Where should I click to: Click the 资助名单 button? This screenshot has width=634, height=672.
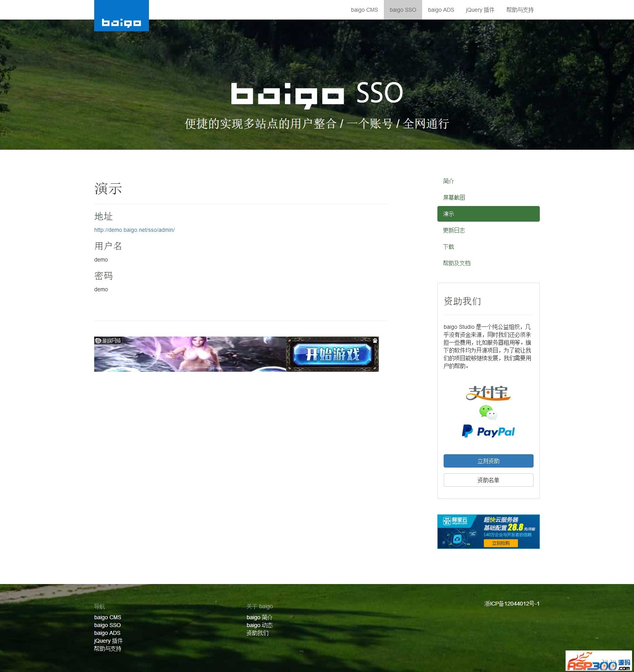[488, 480]
